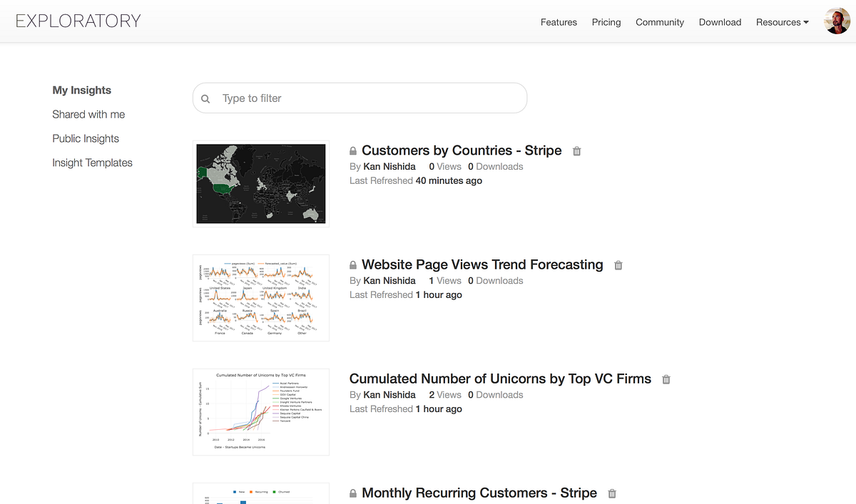
Task: Click the lock icon beside Customers by Countries
Action: [x=352, y=150]
